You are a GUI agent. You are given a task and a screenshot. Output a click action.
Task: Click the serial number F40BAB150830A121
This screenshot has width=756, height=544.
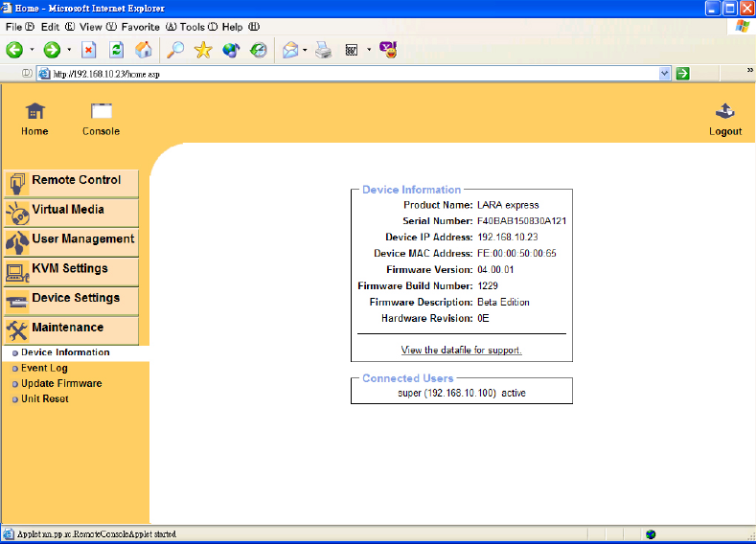tap(521, 221)
